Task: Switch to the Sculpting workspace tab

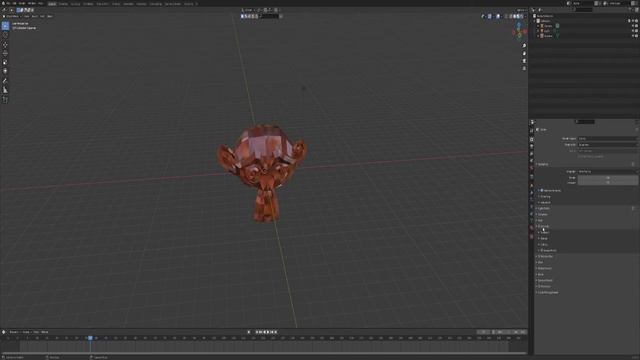Action: point(76,4)
